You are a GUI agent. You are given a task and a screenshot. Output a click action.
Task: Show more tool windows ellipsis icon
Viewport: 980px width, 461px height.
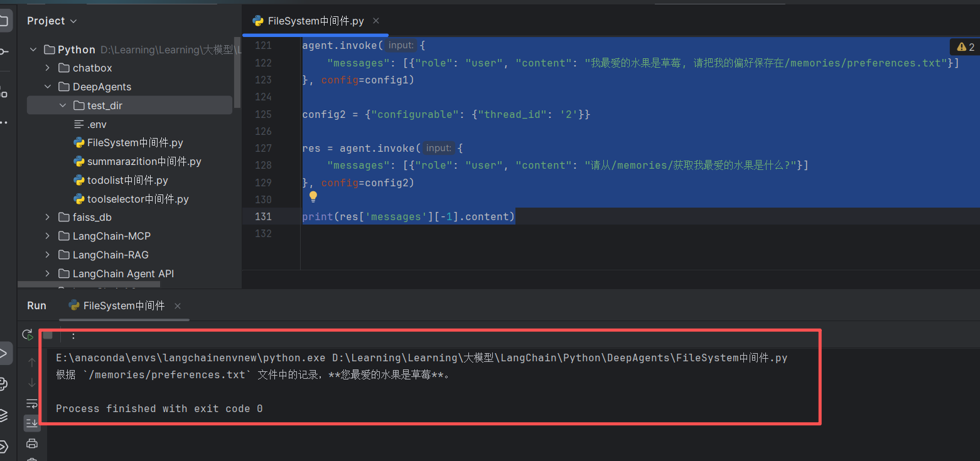(4, 122)
